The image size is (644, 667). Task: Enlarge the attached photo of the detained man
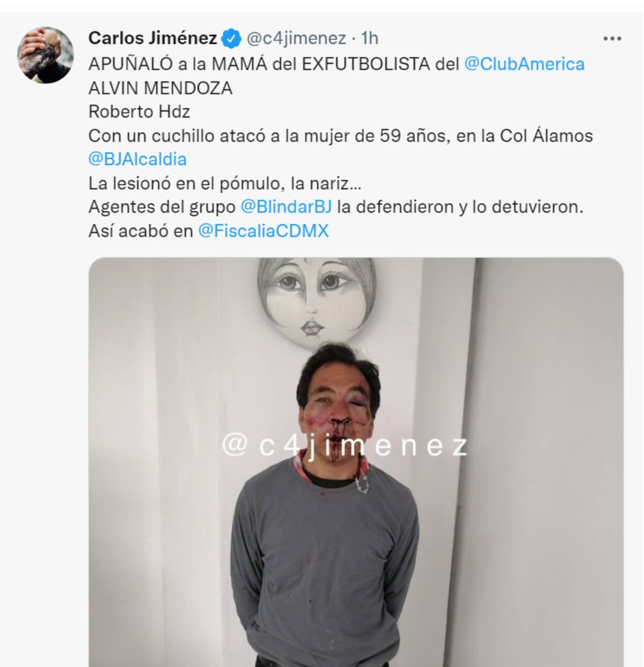[356, 462]
